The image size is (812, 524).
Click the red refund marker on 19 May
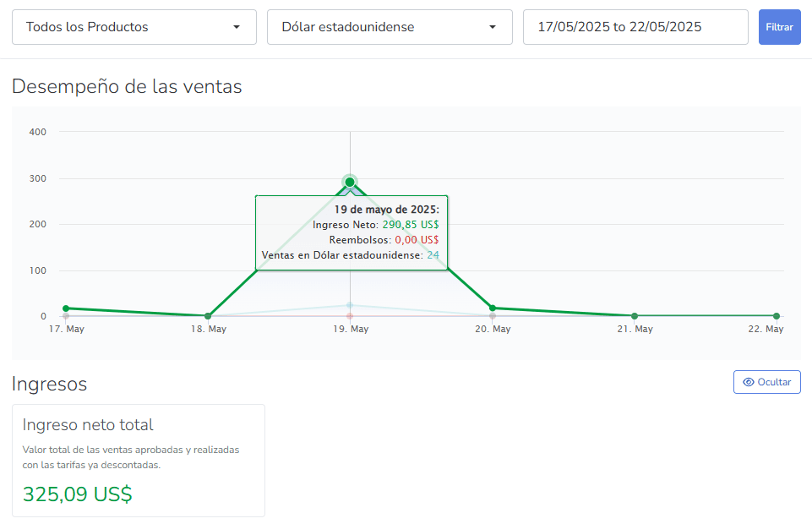click(x=350, y=316)
